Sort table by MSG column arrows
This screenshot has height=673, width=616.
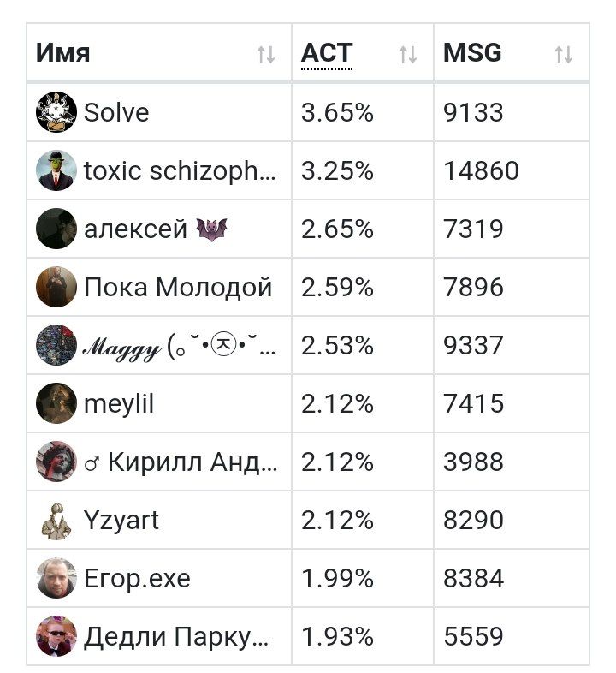click(563, 55)
